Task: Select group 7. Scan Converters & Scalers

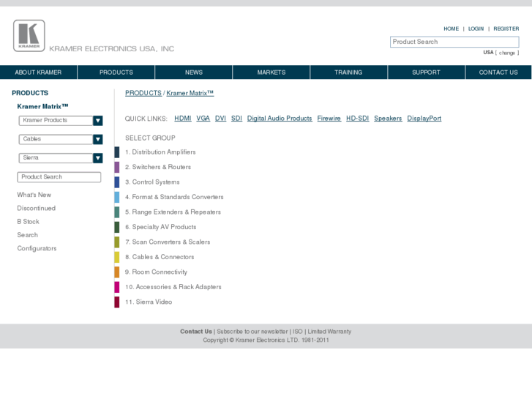Action: (168, 242)
